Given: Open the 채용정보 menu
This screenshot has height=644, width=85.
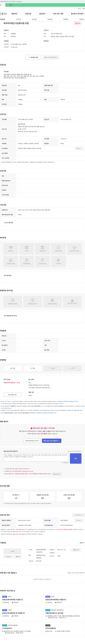Looking at the screenshot, I should [x=14, y=14].
